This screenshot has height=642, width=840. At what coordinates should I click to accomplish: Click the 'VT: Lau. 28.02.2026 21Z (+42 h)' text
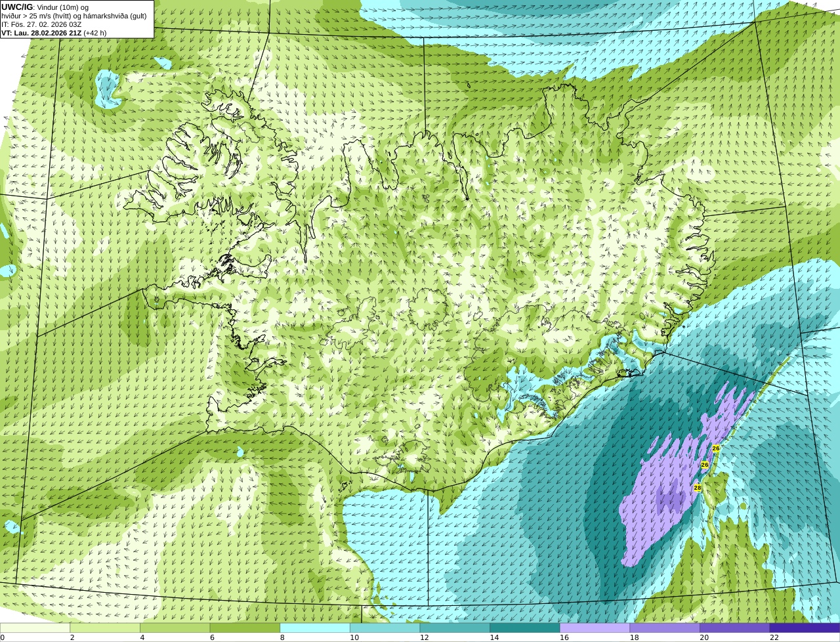(x=54, y=33)
